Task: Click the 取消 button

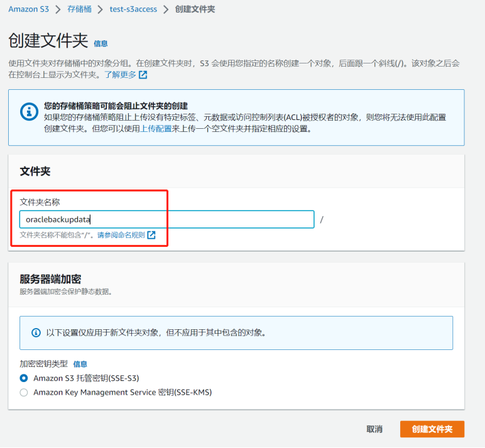Action: (374, 429)
